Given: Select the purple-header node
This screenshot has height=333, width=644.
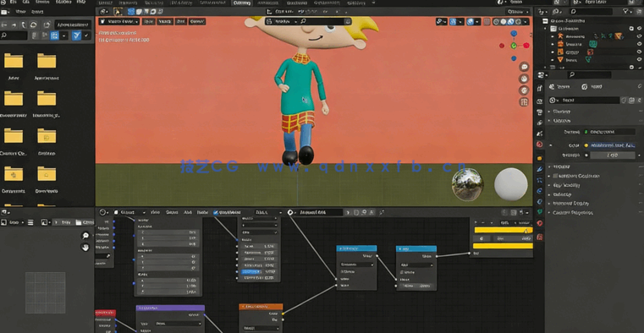Looking at the screenshot, I should pyautogui.click(x=170, y=308).
